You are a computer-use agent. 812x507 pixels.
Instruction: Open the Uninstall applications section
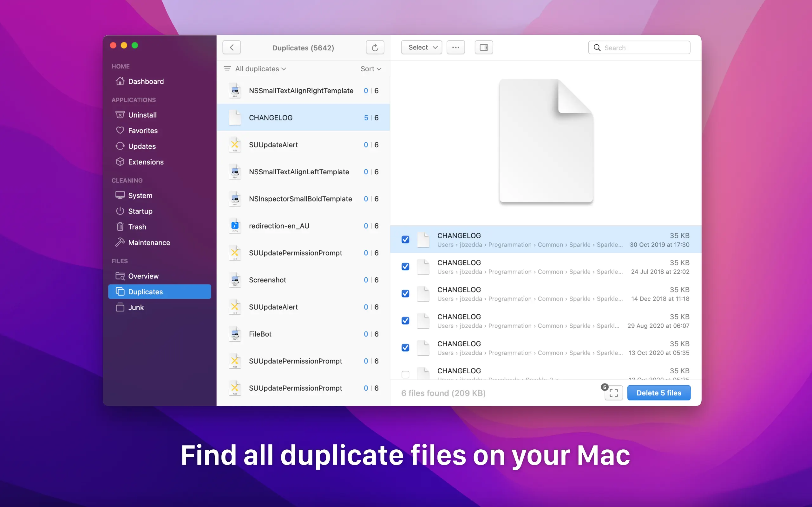tap(142, 115)
